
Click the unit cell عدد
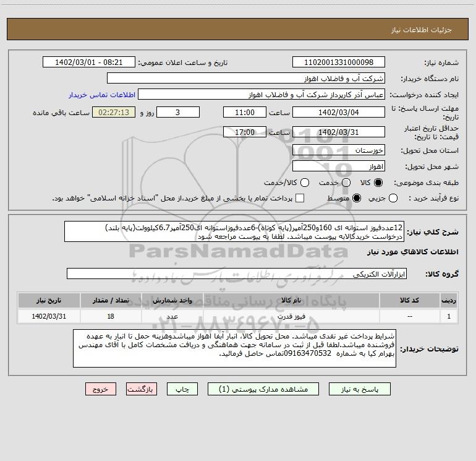tap(172, 316)
